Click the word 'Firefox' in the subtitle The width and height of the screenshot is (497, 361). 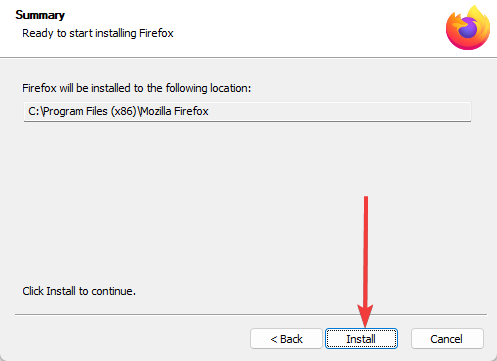pyautogui.click(x=156, y=33)
